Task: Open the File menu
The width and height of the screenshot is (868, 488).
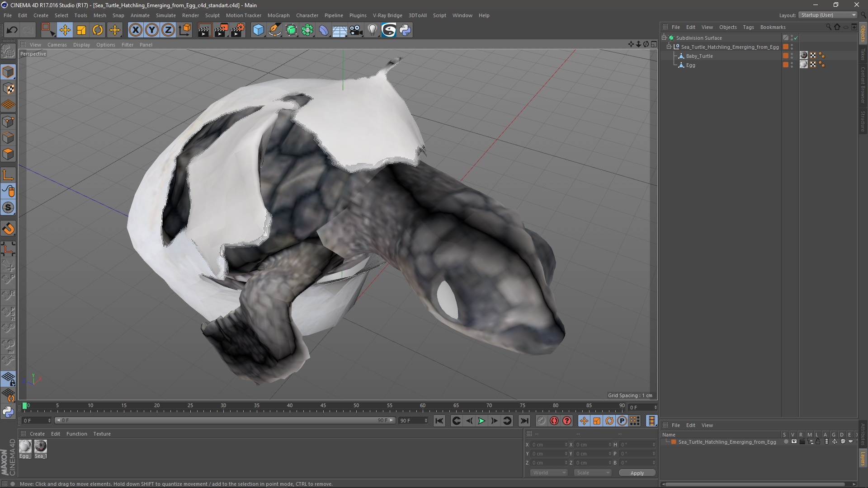Action: (8, 15)
